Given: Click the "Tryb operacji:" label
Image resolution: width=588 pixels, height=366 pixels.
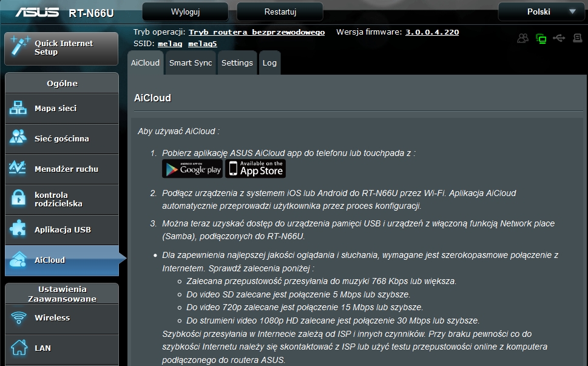Looking at the screenshot, I should pyautogui.click(x=160, y=32).
